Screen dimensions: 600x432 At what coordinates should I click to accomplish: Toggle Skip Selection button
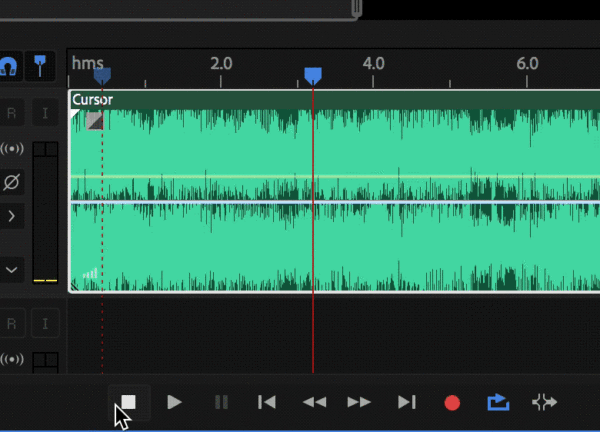(x=544, y=402)
